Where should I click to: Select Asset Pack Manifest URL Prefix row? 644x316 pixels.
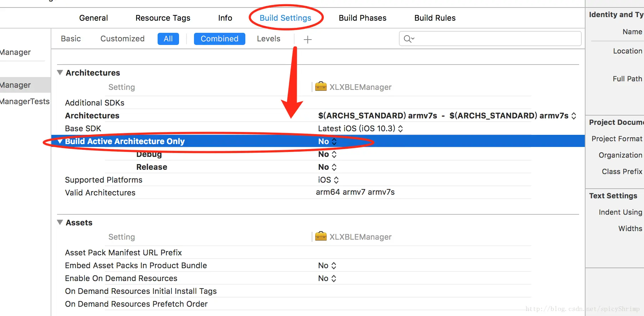123,253
